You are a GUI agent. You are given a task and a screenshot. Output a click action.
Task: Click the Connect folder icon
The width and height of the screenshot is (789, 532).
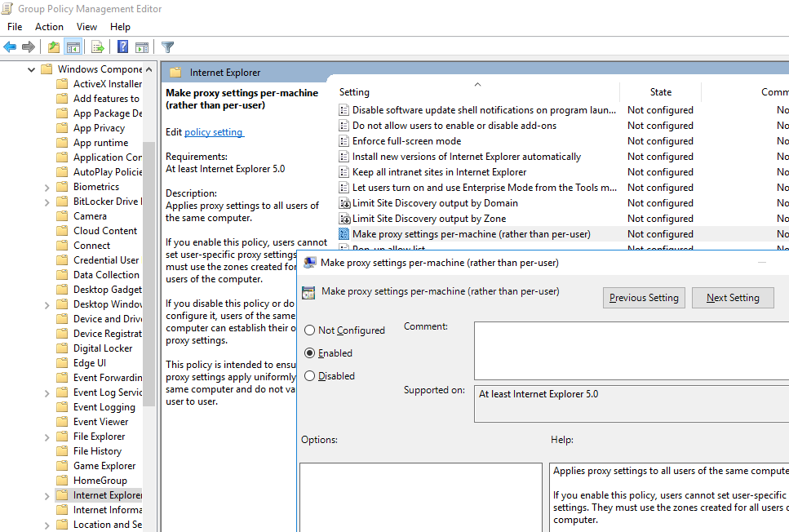[x=62, y=245]
